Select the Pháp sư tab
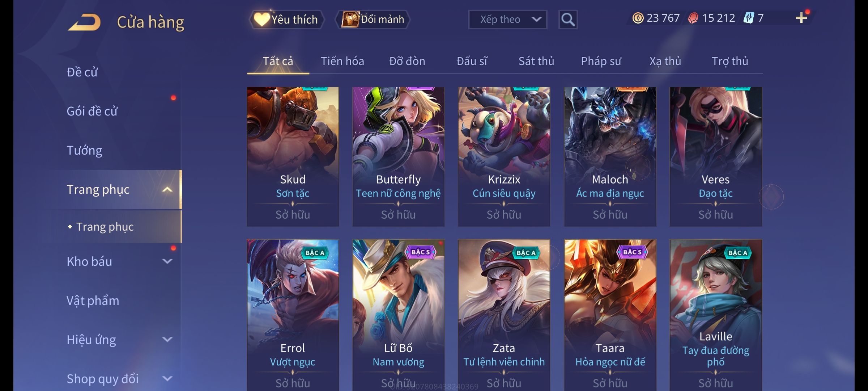Screen dimensions: 868x391 601,61
